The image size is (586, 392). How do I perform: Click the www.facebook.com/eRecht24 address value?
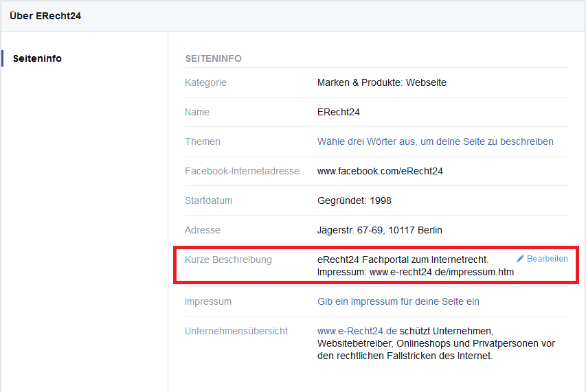pyautogui.click(x=380, y=171)
